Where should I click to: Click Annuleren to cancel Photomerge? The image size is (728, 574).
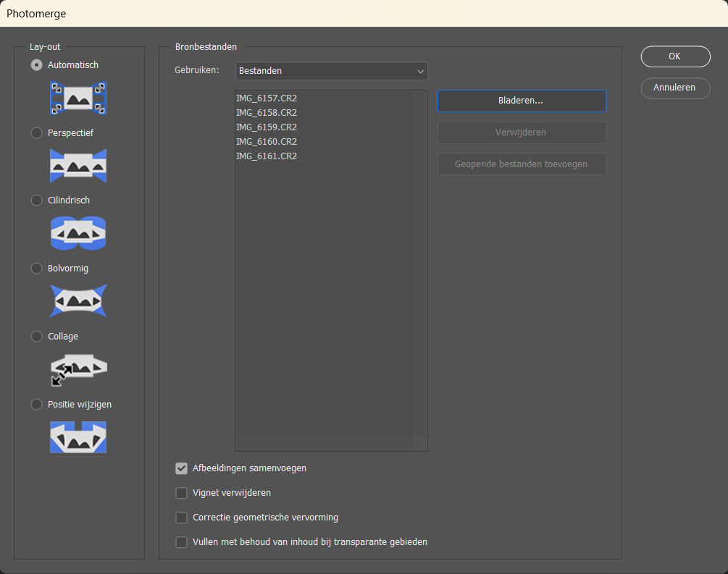(675, 88)
